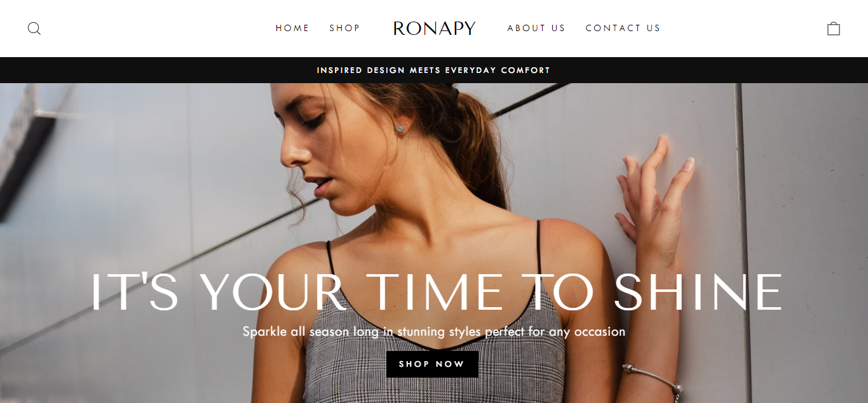The image size is (868, 403).
Task: Click the empty header space between search icon and HOME
Action: click(x=158, y=29)
